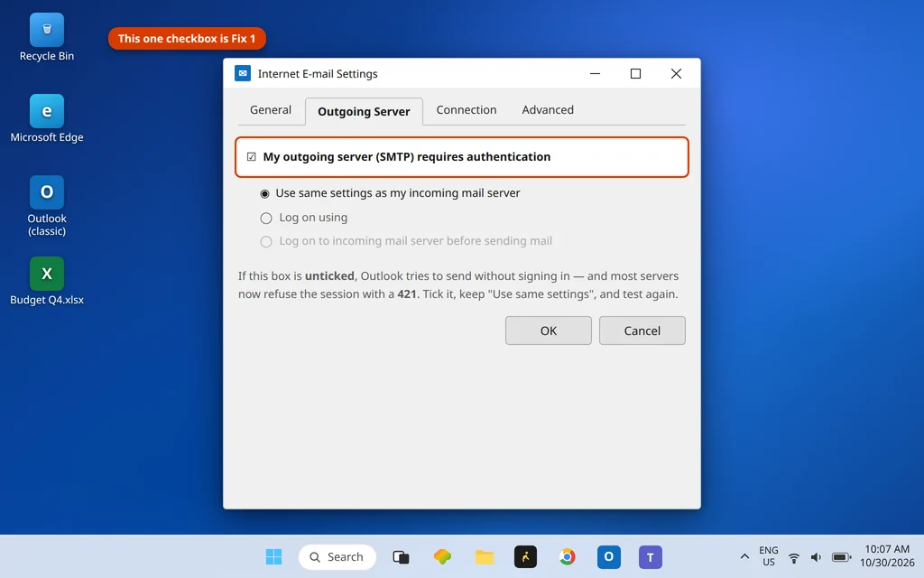Open the Copilot taskbar icon

(x=442, y=556)
